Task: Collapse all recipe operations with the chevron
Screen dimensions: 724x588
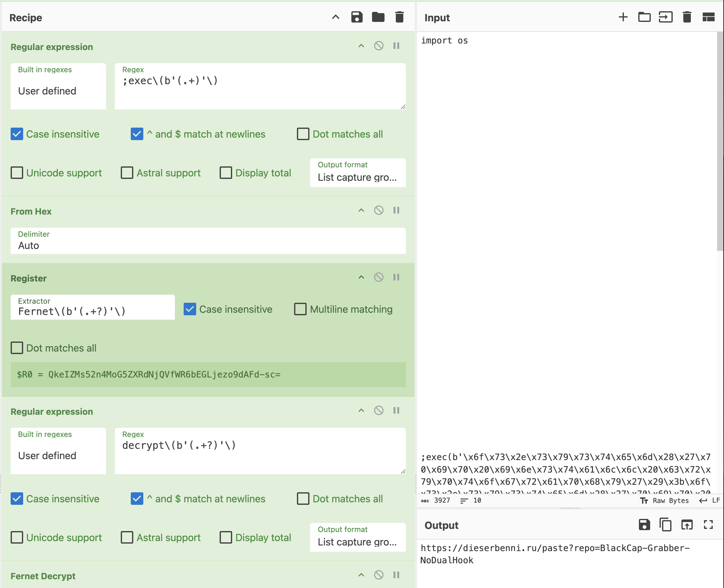Action: (335, 17)
